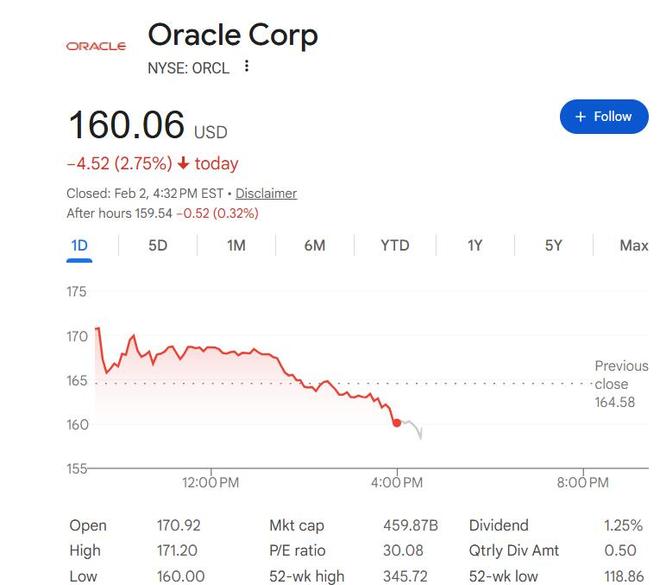Click the red down arrow beside today's change
The height and width of the screenshot is (585, 660).
click(183, 163)
